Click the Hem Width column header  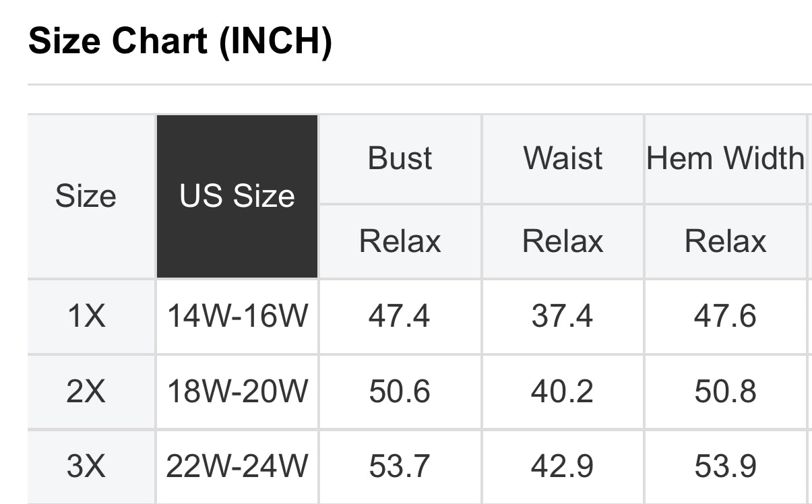click(725, 159)
